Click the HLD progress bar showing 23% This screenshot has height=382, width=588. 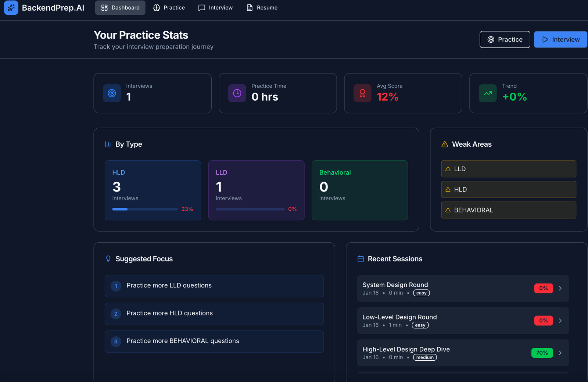coord(145,209)
